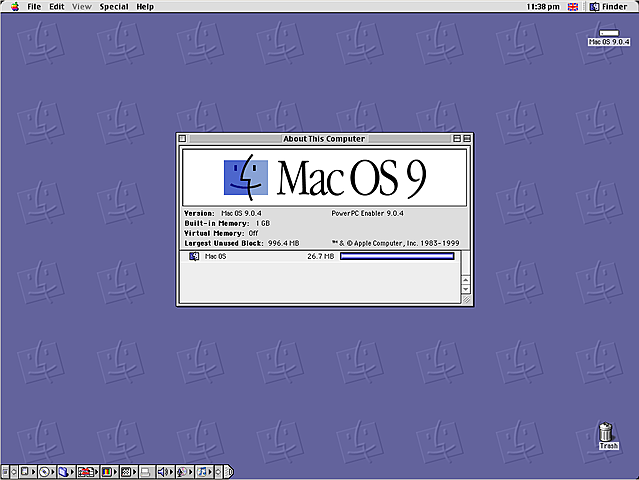The height and width of the screenshot is (480, 639).
Task: Click the Mac OS 9 Finder face logo
Action: (246, 177)
